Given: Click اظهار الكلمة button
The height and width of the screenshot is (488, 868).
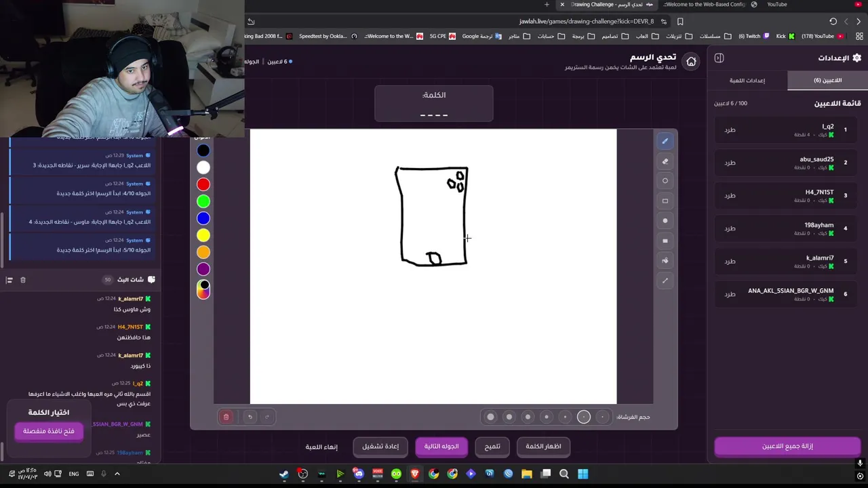Looking at the screenshot, I should click(x=543, y=446).
